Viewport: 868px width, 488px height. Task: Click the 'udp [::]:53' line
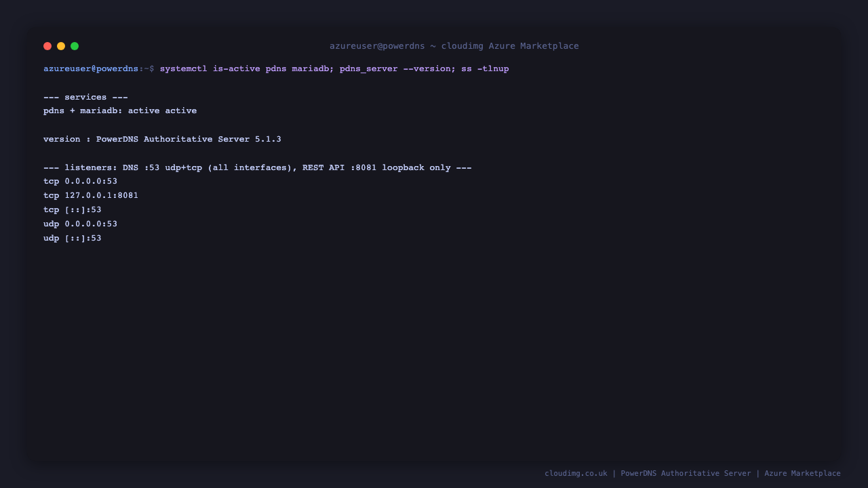pyautogui.click(x=73, y=238)
